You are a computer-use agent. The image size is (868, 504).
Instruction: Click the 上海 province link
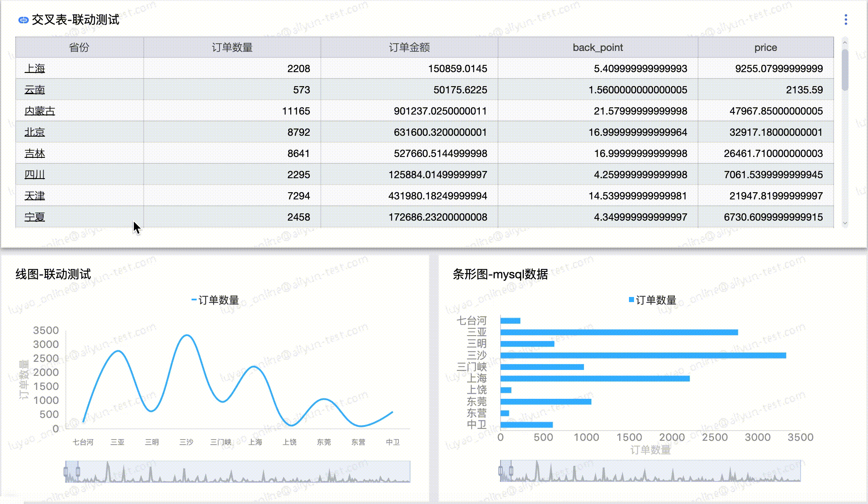[35, 68]
